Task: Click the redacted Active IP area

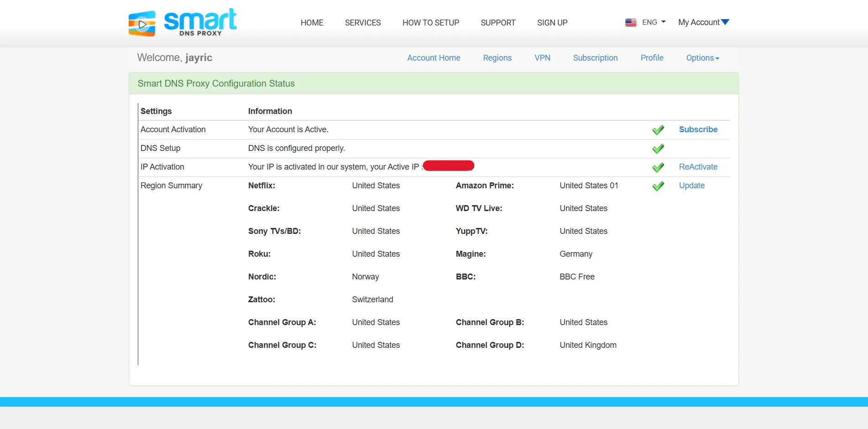Action: [x=449, y=165]
